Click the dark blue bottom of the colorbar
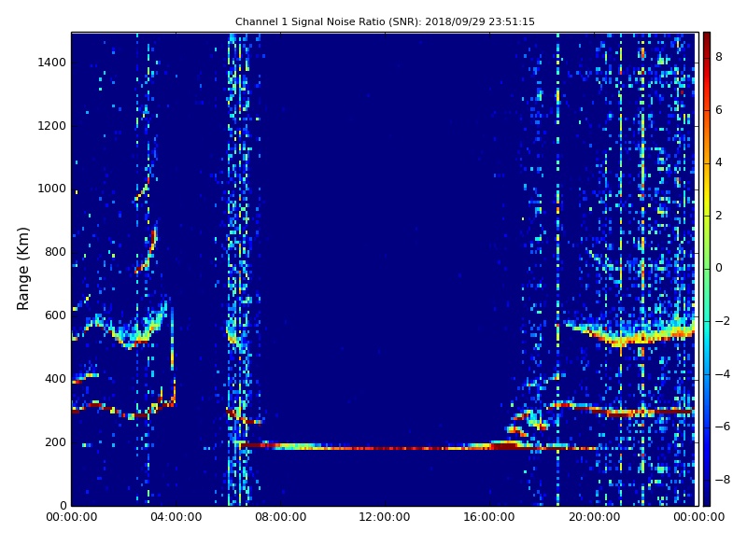The width and height of the screenshot is (747, 560). point(707,499)
